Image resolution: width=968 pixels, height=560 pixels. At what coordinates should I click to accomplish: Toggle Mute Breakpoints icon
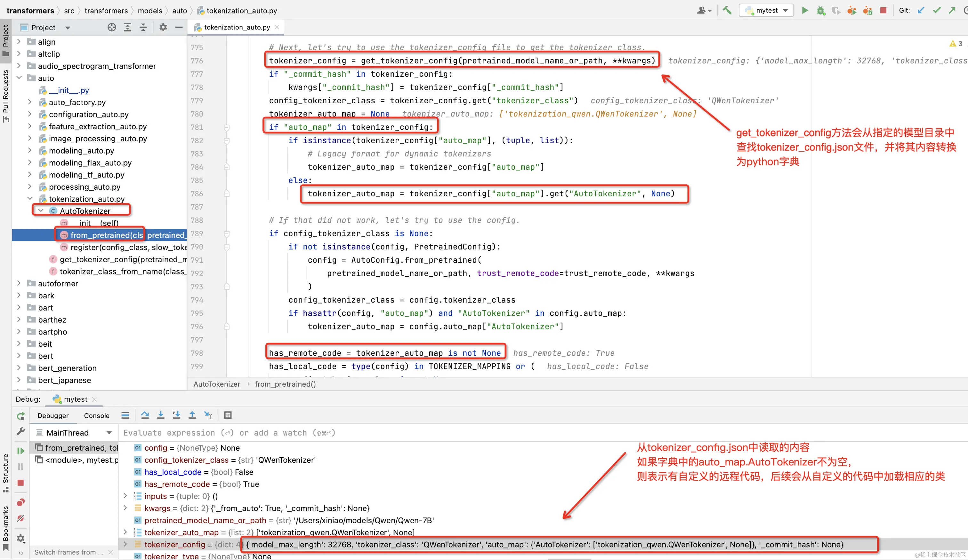[x=21, y=518]
